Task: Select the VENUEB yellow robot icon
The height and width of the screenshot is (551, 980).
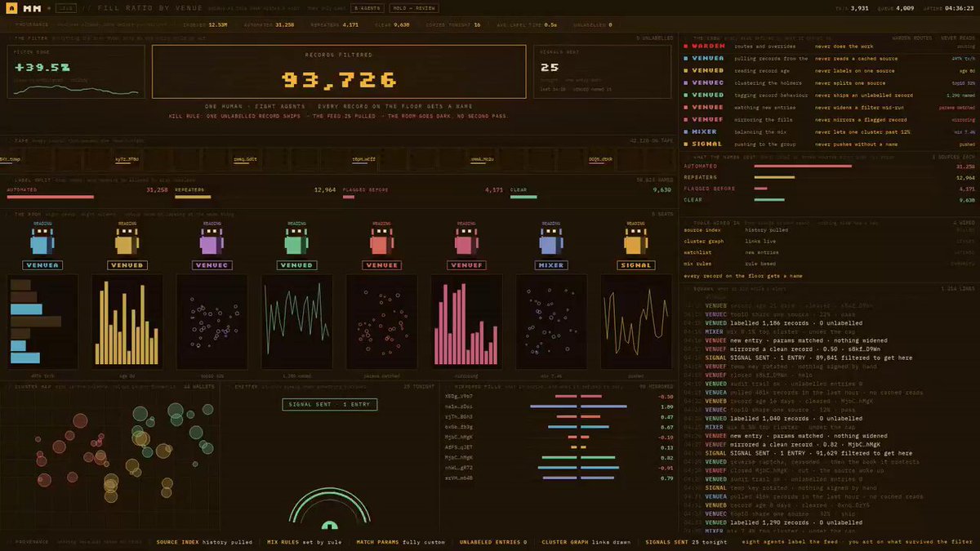Action: [x=127, y=242]
